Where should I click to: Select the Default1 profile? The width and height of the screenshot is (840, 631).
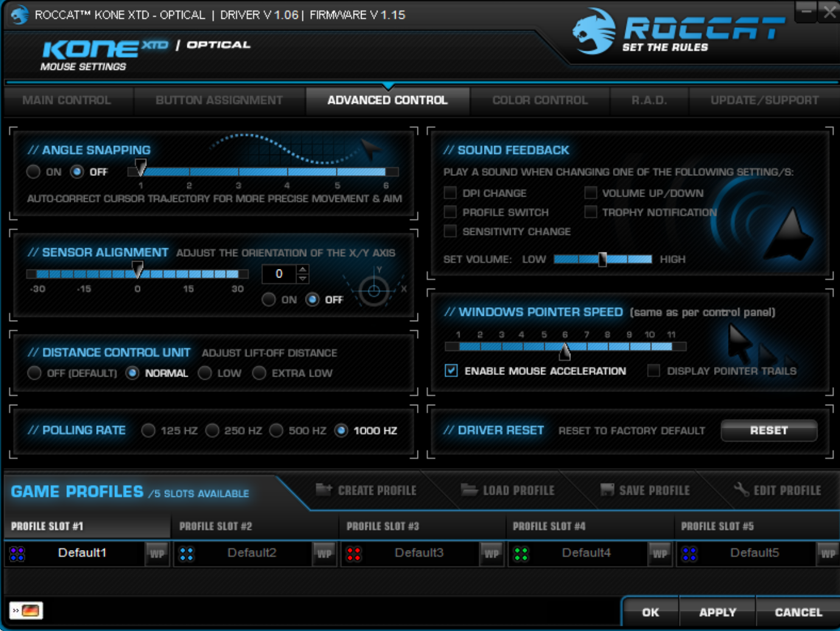(82, 553)
